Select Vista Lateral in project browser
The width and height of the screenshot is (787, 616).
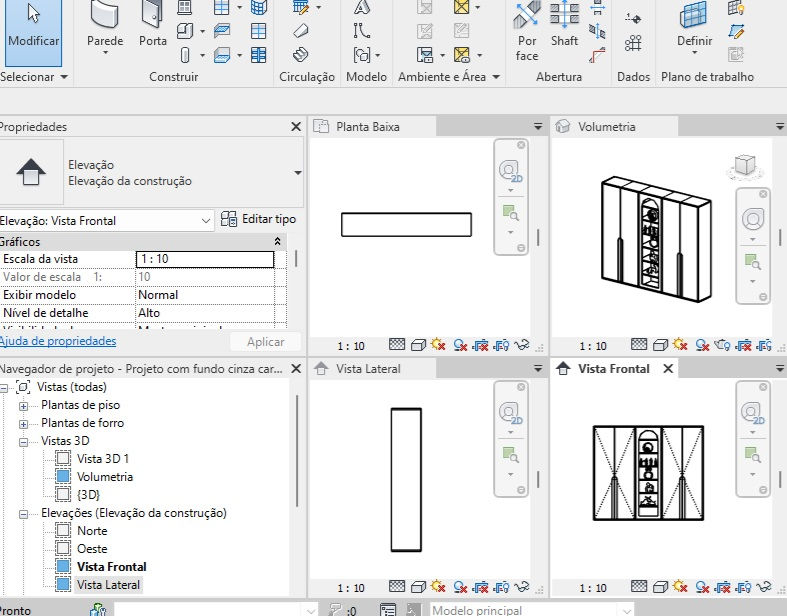[x=108, y=585]
